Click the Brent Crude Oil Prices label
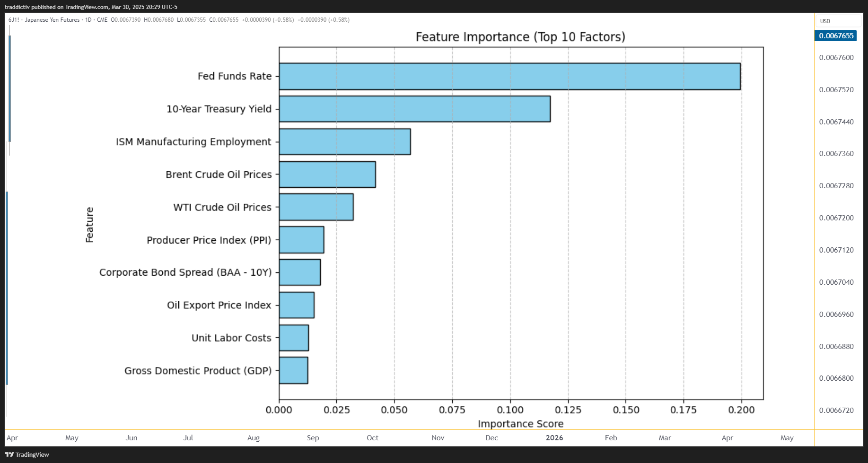868x463 pixels. (x=219, y=175)
